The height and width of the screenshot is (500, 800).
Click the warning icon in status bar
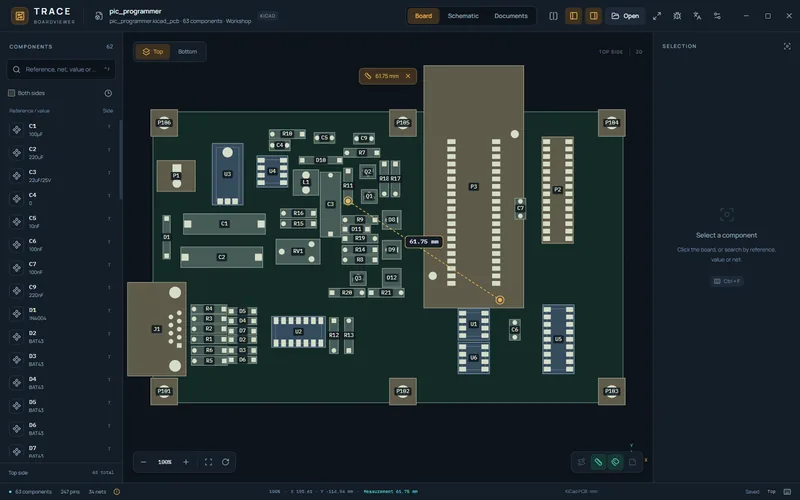pos(117,492)
